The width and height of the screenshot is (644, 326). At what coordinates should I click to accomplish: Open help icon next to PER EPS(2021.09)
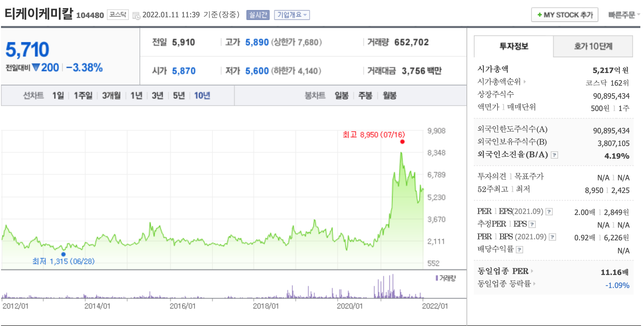coord(549,212)
